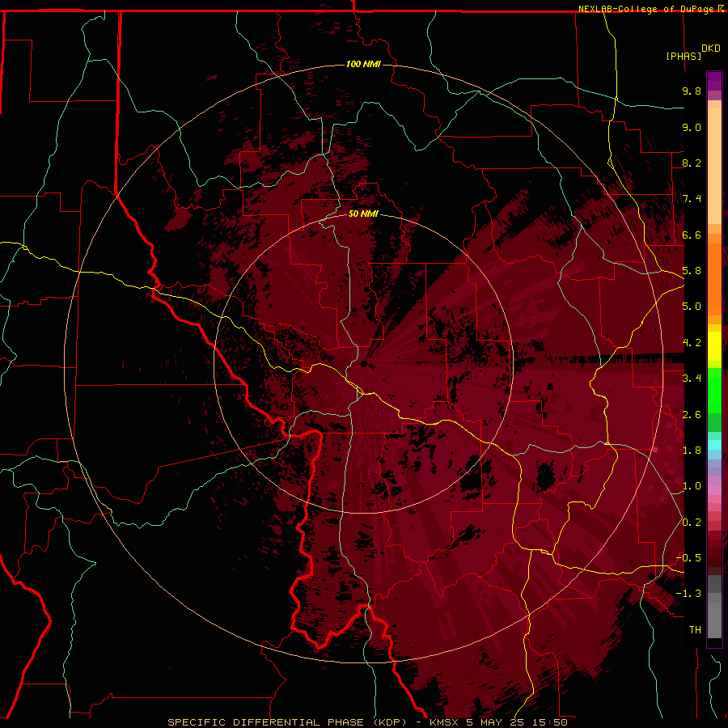Click the 3.4 scale value
Image resolution: width=728 pixels, height=728 pixels.
692,379
